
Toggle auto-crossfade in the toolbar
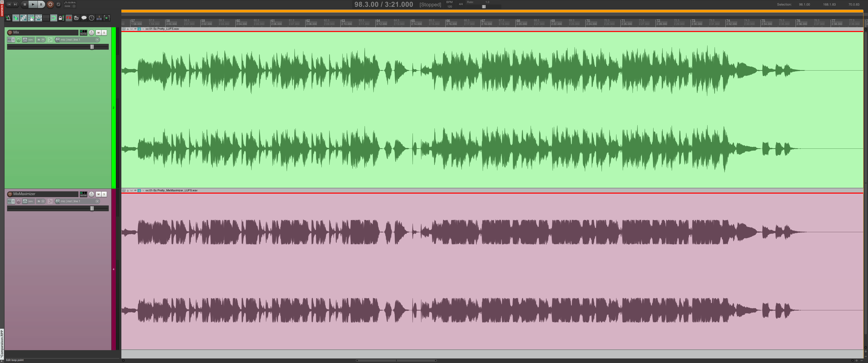pos(15,18)
